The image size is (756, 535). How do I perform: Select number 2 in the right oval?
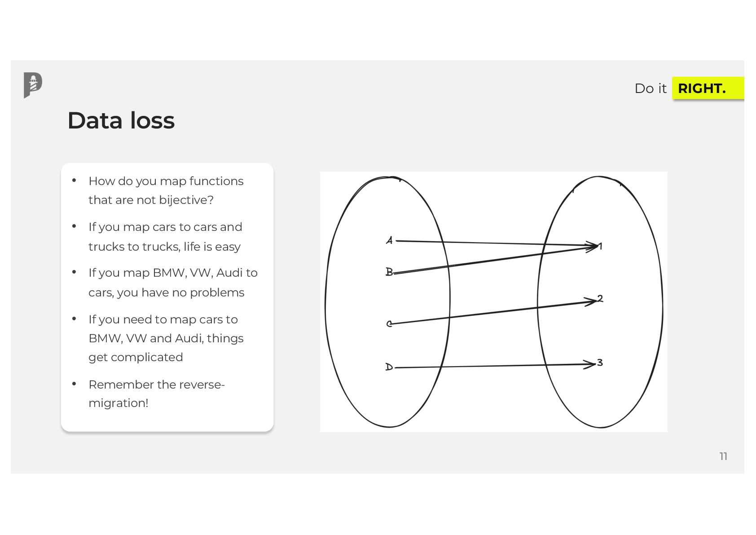(x=600, y=299)
